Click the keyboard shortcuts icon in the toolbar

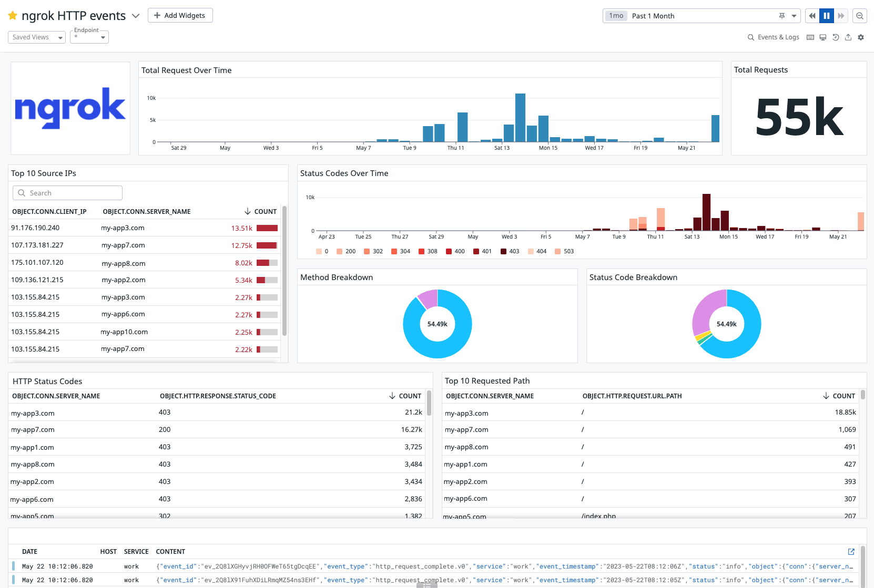[810, 37]
